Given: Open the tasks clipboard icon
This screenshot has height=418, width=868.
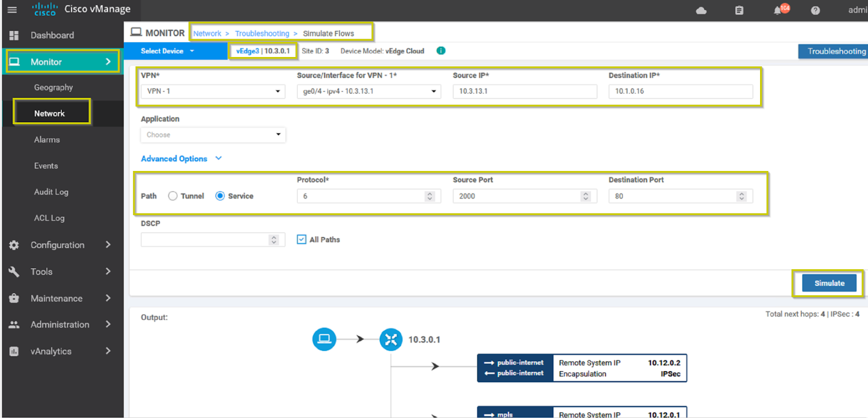Looking at the screenshot, I should coord(739,10).
